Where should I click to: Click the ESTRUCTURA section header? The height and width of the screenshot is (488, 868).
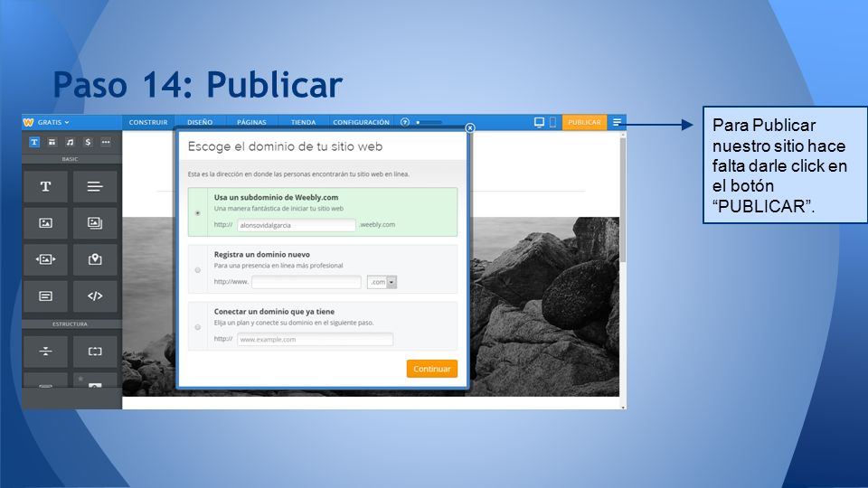pos(70,324)
